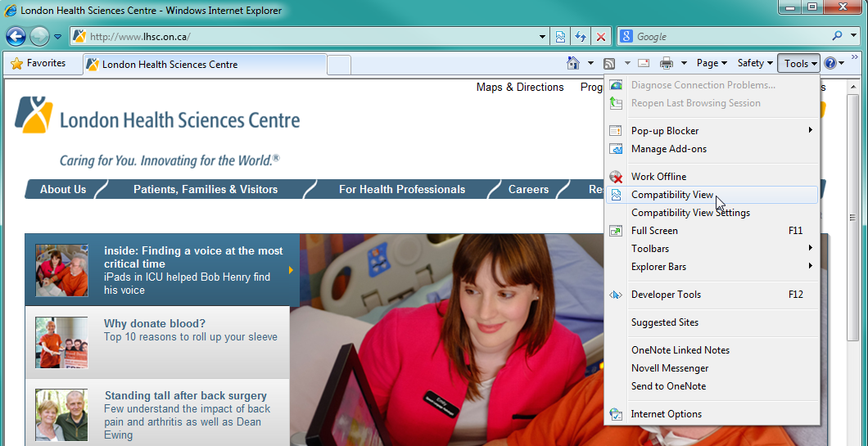
Task: Click the browser Back arrow button
Action: (x=16, y=37)
